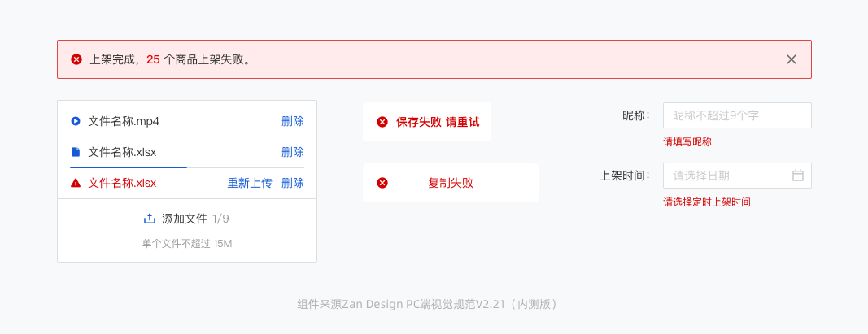
Task: Click the play icon beside 文件名称.mp4
Action: (x=76, y=121)
